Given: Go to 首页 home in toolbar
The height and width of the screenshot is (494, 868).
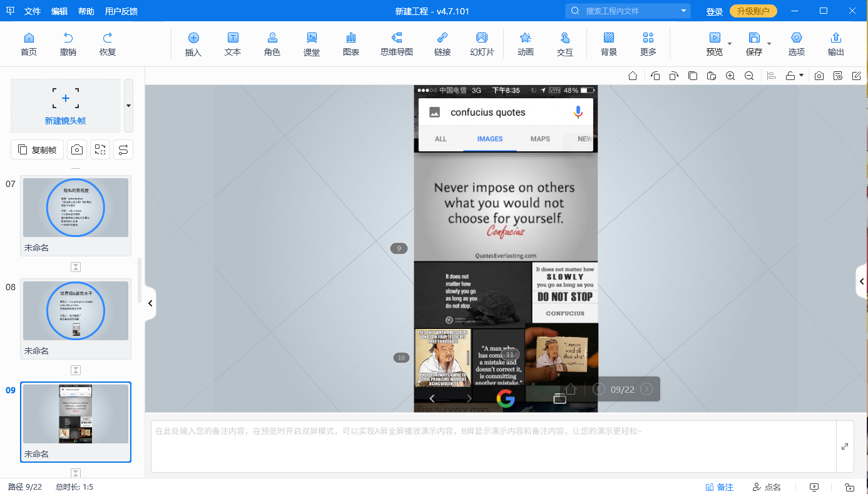Looking at the screenshot, I should pyautogui.click(x=29, y=44).
